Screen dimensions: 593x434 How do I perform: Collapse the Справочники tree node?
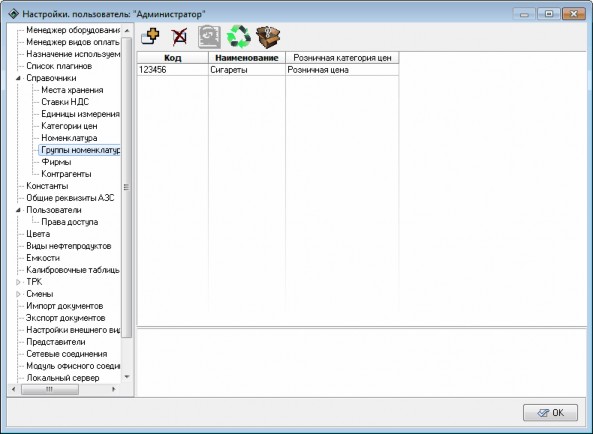click(18, 78)
